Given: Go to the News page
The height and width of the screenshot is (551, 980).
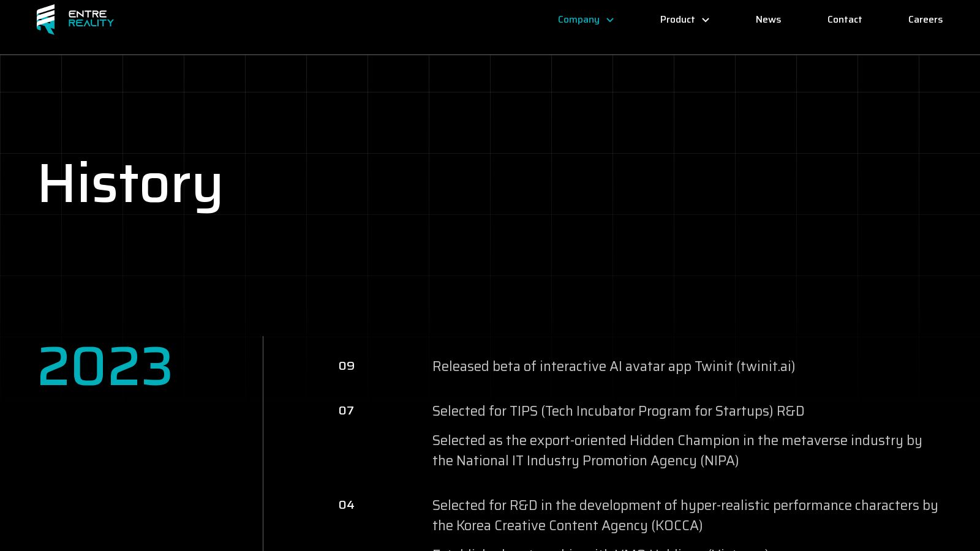Looking at the screenshot, I should pos(768,20).
